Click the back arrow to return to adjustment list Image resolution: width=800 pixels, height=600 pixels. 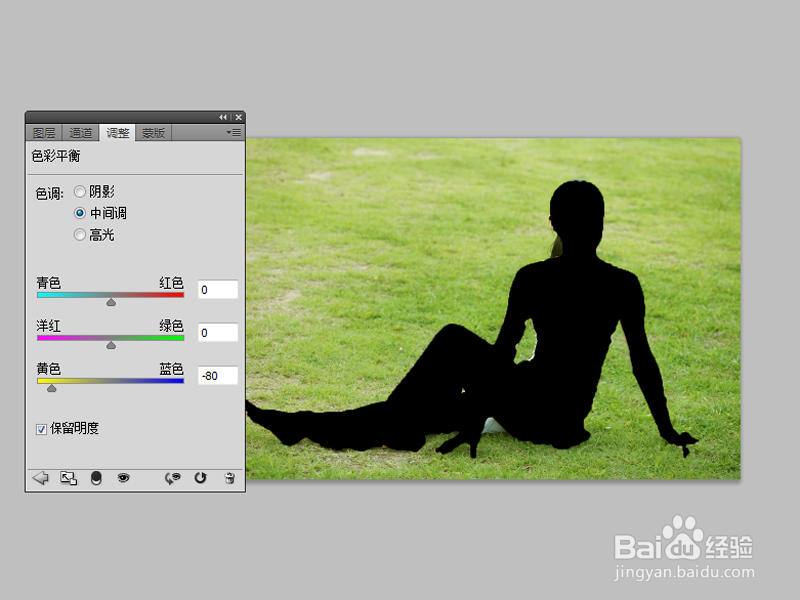point(40,478)
